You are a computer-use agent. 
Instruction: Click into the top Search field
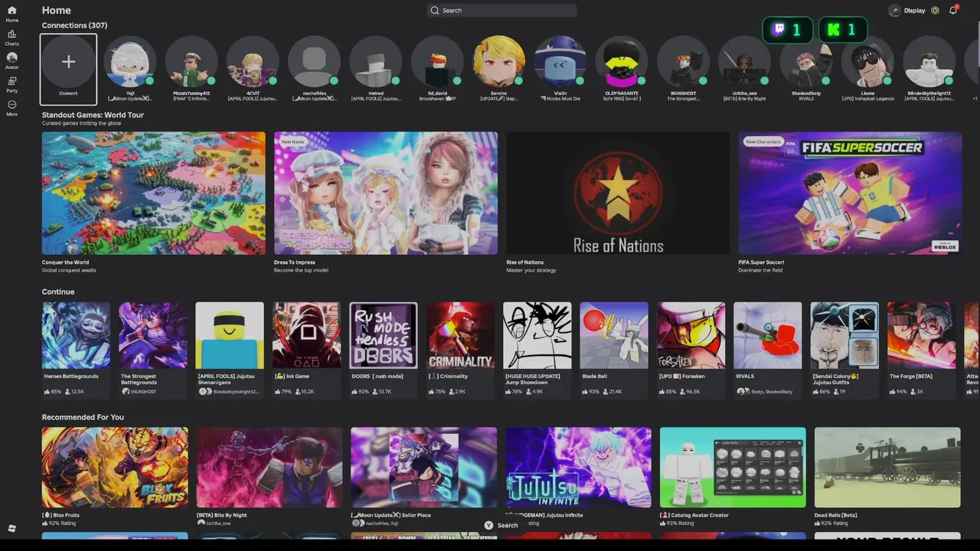coord(501,11)
